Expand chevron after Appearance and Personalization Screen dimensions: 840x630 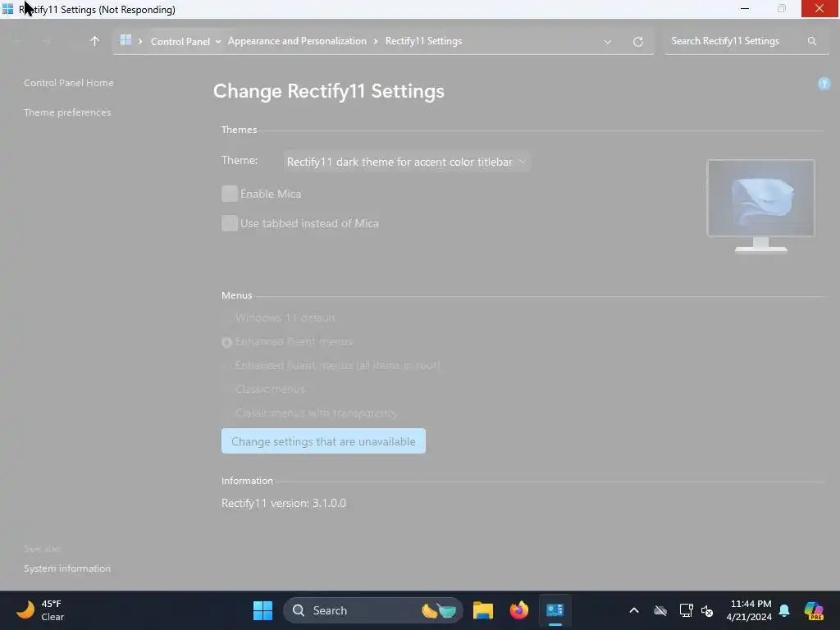(x=376, y=41)
